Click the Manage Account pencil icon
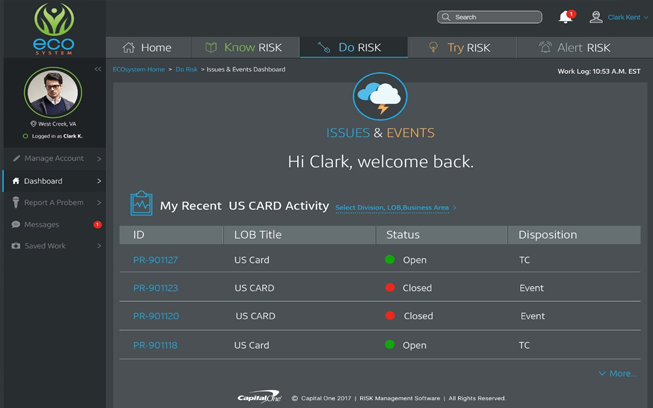 click(x=16, y=158)
